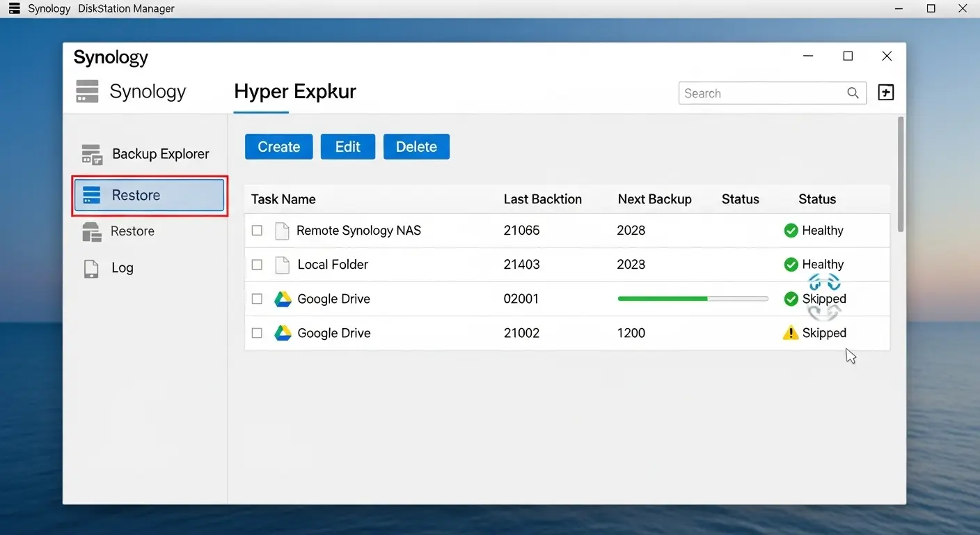Click the Google Drive backup progress bar
980x535 pixels.
tap(693, 299)
